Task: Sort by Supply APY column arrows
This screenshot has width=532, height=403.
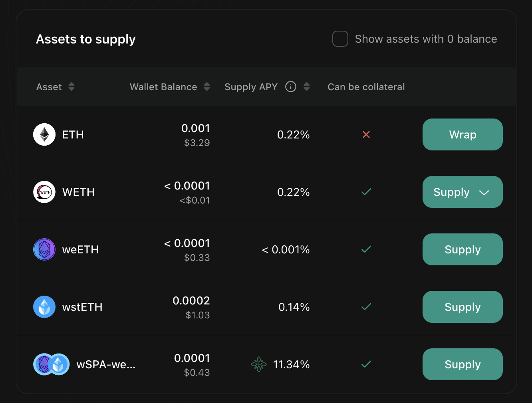Action: tap(307, 87)
